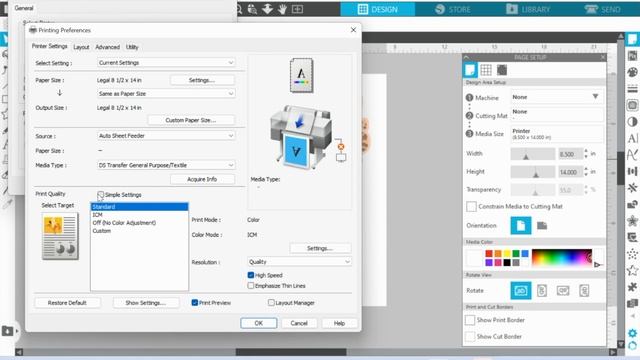Select Off (No Color Adjustment) target
Viewport: 640px width, 360px height.
tap(124, 223)
